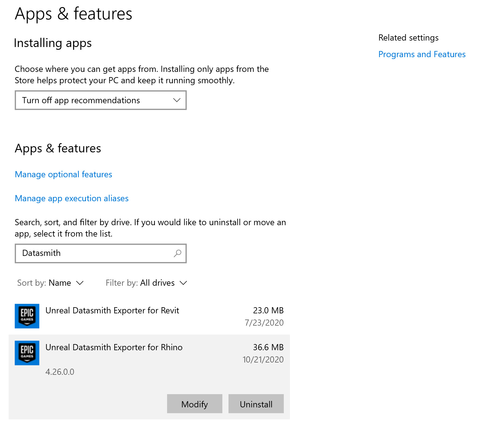The image size is (504, 439).
Task: Click the Installing apps heading
Action: [53, 43]
